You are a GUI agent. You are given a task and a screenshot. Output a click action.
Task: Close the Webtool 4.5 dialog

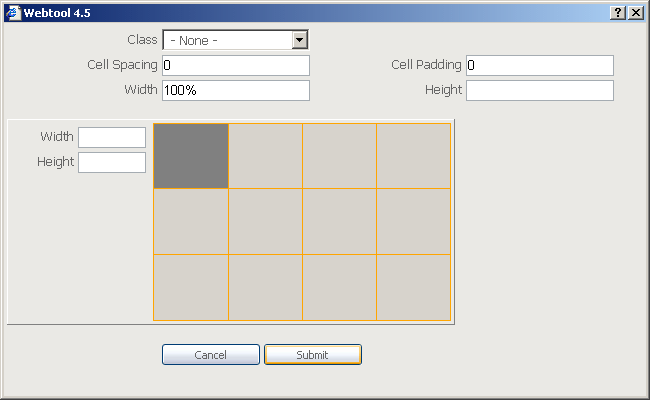click(635, 12)
